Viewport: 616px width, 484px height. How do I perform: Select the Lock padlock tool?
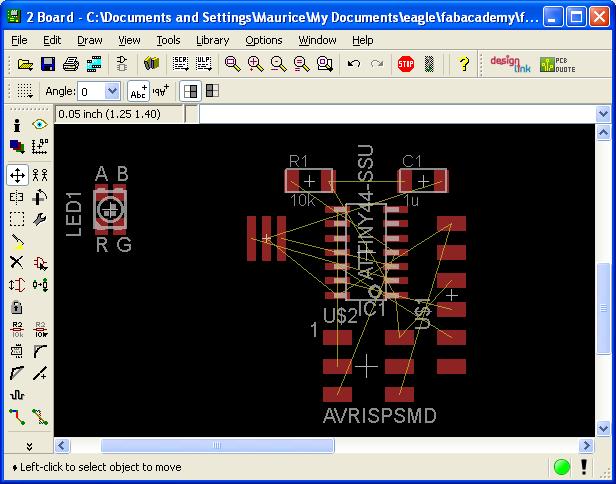(17, 307)
